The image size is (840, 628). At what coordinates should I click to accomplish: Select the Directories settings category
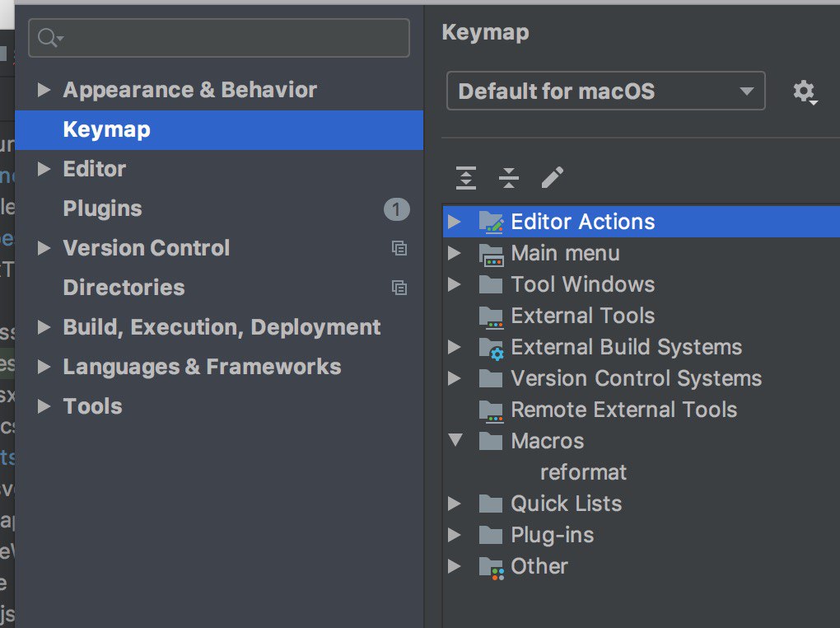click(124, 288)
